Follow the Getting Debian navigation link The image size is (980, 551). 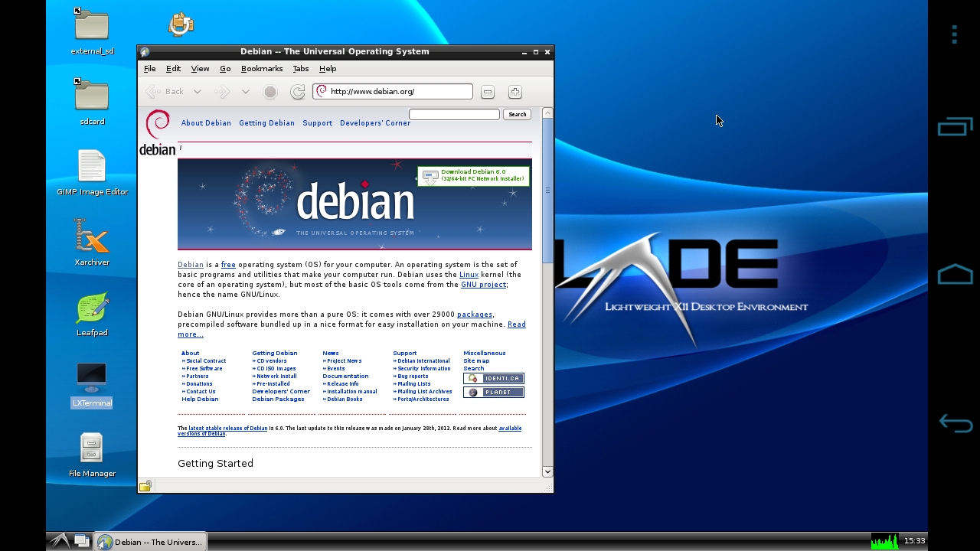(x=266, y=123)
